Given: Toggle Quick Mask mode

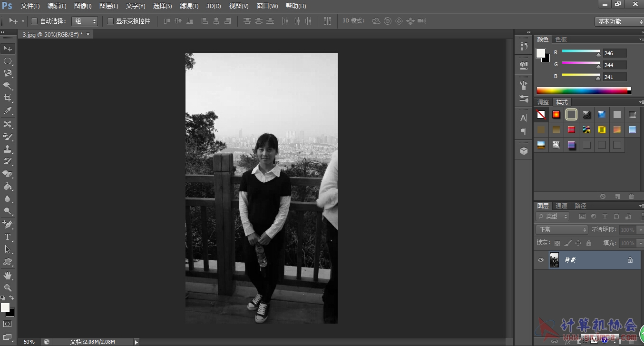Looking at the screenshot, I should (8, 324).
